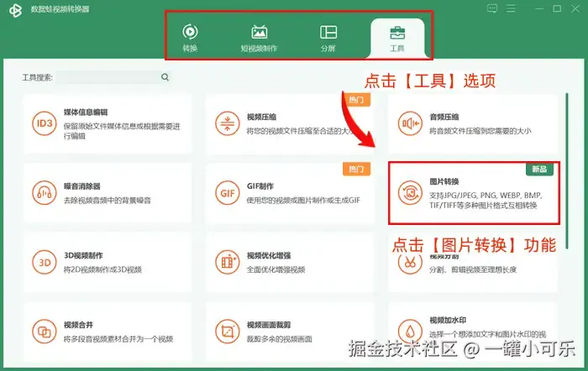Click the 去除视频音频中的背景噪音 description
This screenshot has width=588, height=371.
107,201
